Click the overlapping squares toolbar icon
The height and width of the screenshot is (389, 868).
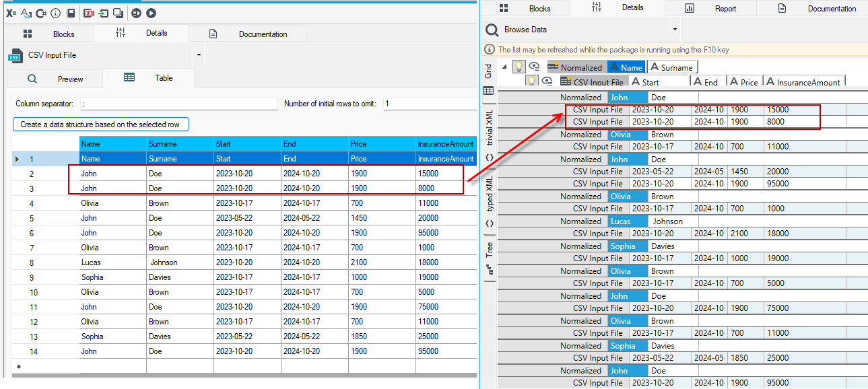(118, 13)
